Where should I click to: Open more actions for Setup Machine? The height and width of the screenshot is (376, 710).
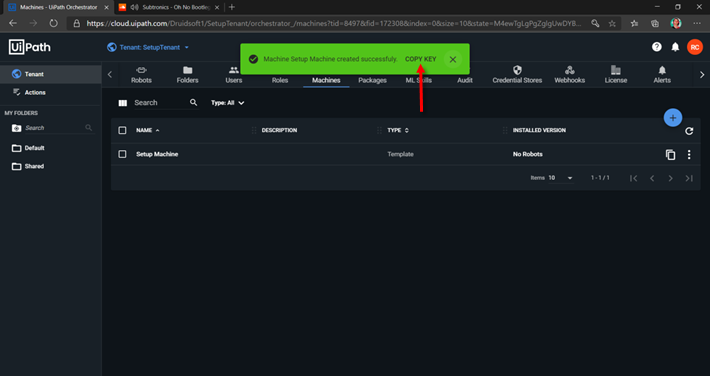pyautogui.click(x=689, y=154)
